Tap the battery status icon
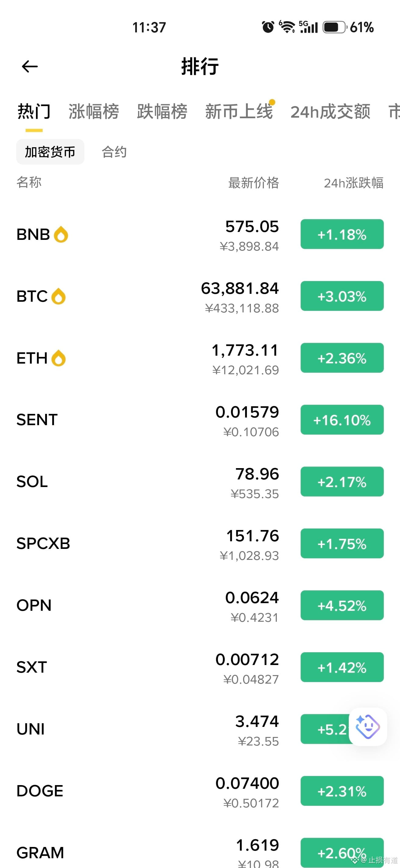The height and width of the screenshot is (868, 400). coord(334,27)
